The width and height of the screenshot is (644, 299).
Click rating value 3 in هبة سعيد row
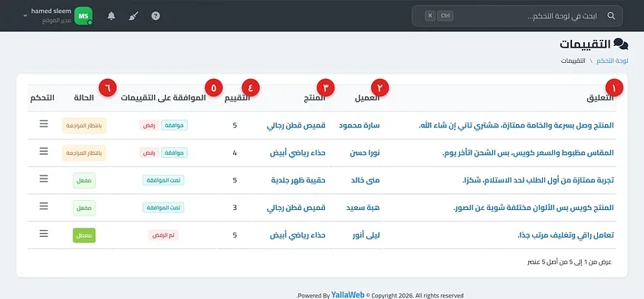point(235,208)
